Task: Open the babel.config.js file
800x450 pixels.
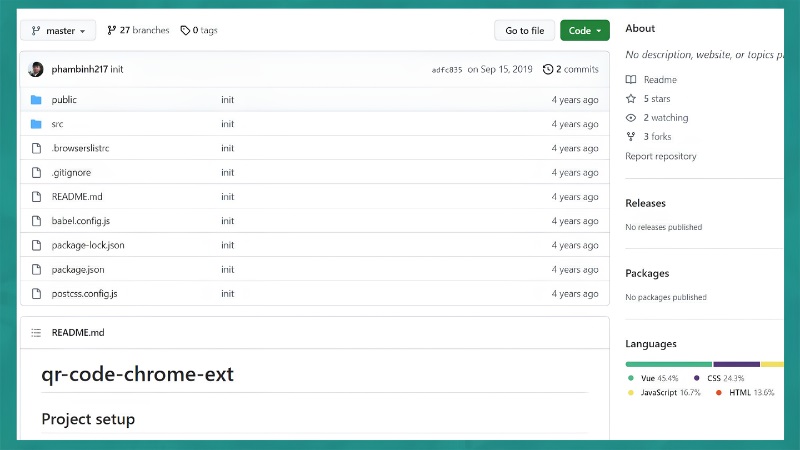Action: click(x=81, y=221)
